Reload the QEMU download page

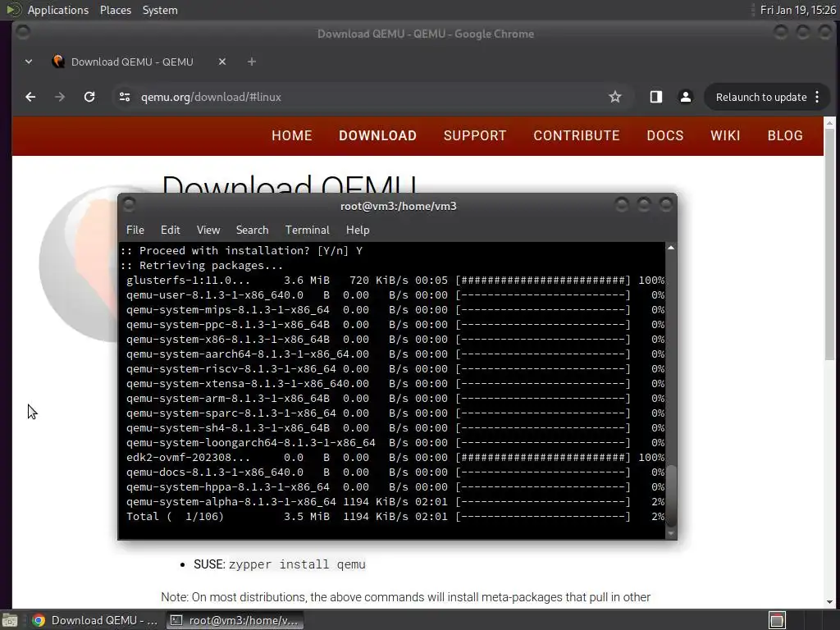point(89,97)
